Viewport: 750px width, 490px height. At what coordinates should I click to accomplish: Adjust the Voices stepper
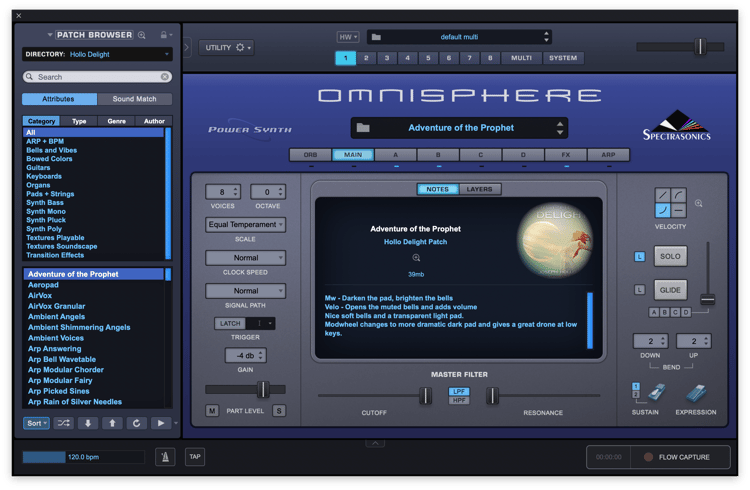tap(235, 192)
